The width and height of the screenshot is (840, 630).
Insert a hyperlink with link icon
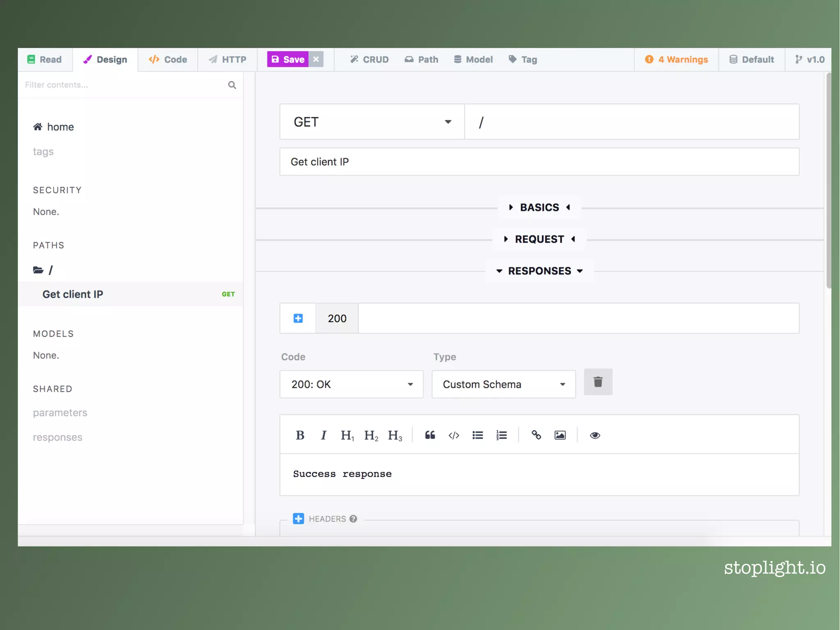[x=536, y=435]
